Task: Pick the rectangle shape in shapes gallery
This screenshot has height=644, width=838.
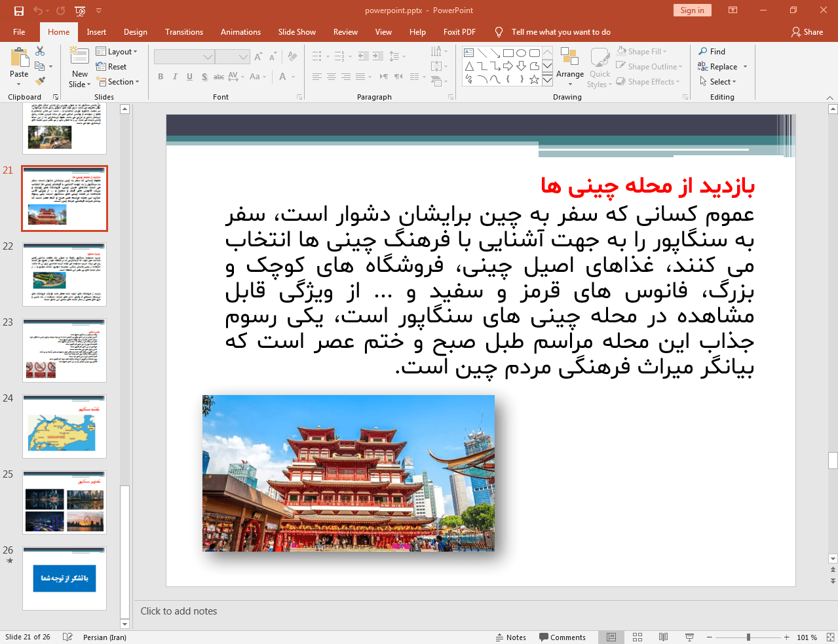Action: [x=508, y=53]
